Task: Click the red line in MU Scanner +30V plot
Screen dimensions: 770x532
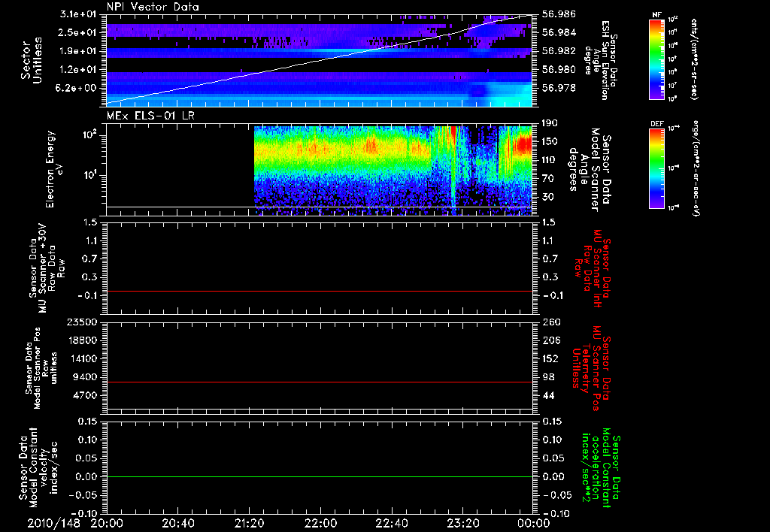Action: point(320,291)
